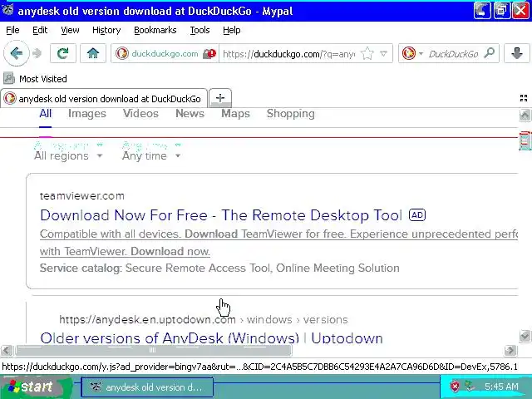Open the View menu
Image resolution: width=532 pixels, height=399 pixels.
click(x=70, y=30)
